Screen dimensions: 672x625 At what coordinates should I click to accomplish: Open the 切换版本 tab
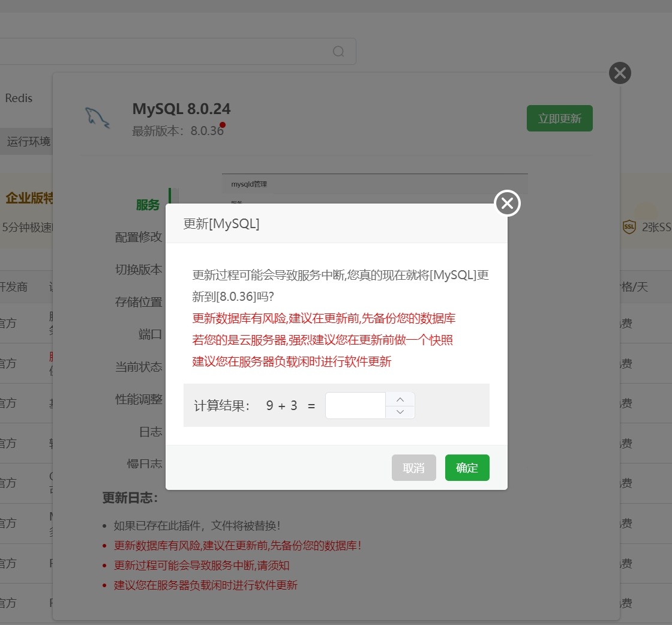pyautogui.click(x=139, y=270)
